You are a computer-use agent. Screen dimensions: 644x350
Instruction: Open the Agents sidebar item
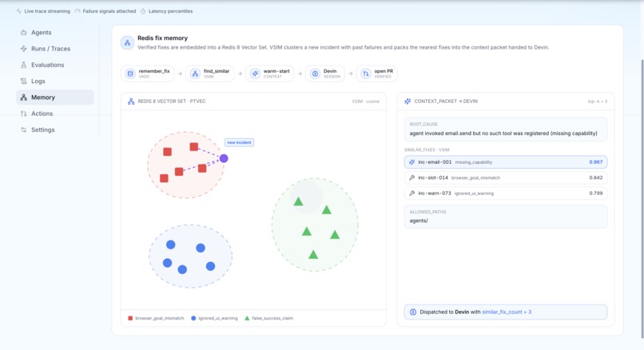55,33
